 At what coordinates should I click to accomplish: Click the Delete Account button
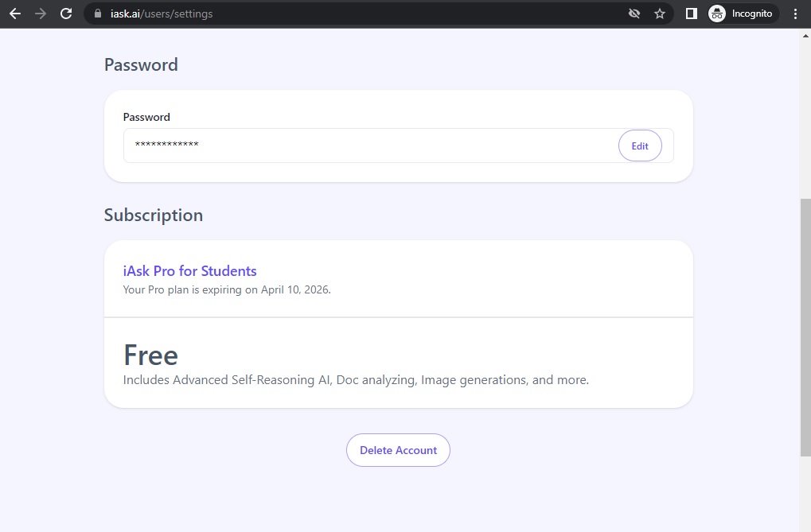click(x=398, y=450)
